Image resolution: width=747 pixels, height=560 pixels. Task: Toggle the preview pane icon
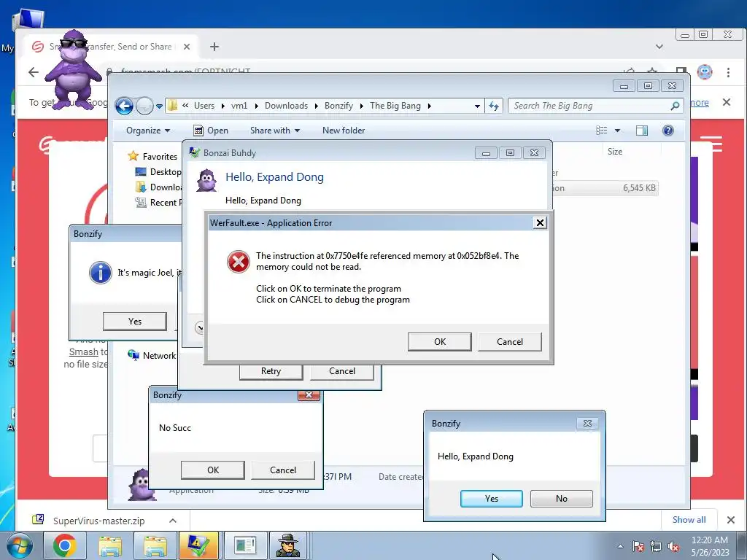tap(642, 131)
